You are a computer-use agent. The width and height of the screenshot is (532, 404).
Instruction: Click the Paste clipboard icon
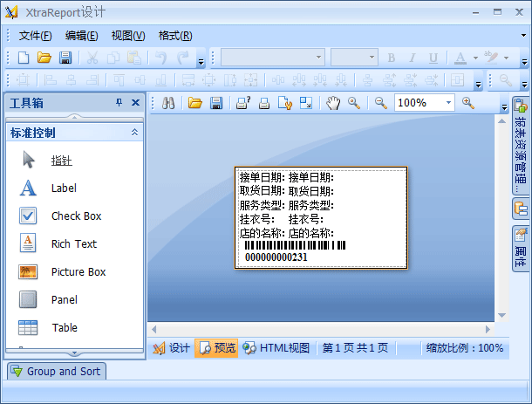coord(134,58)
